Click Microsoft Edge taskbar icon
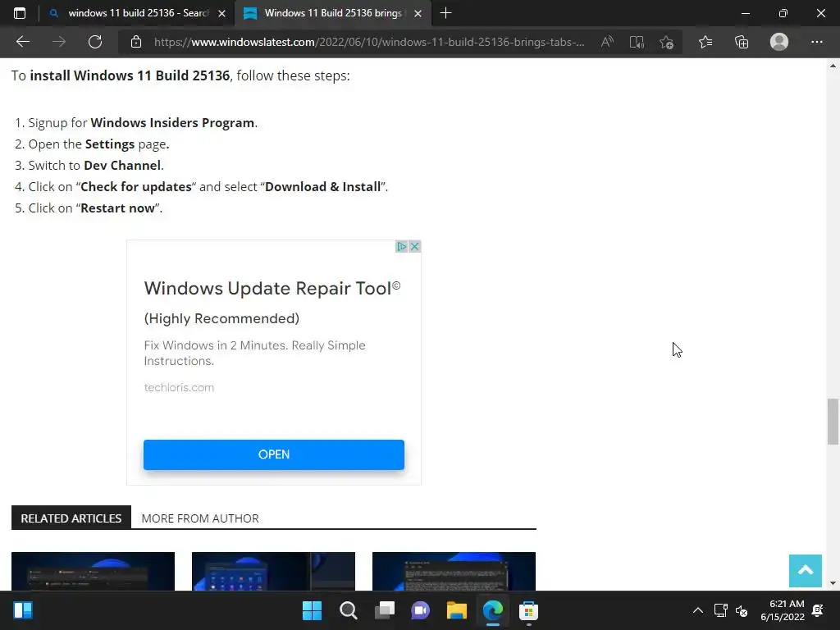 pos(493,610)
